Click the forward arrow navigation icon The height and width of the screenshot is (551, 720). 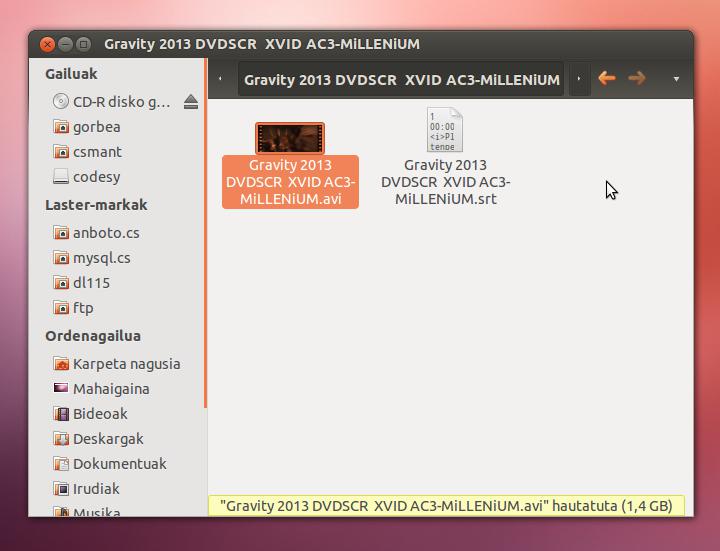point(637,78)
